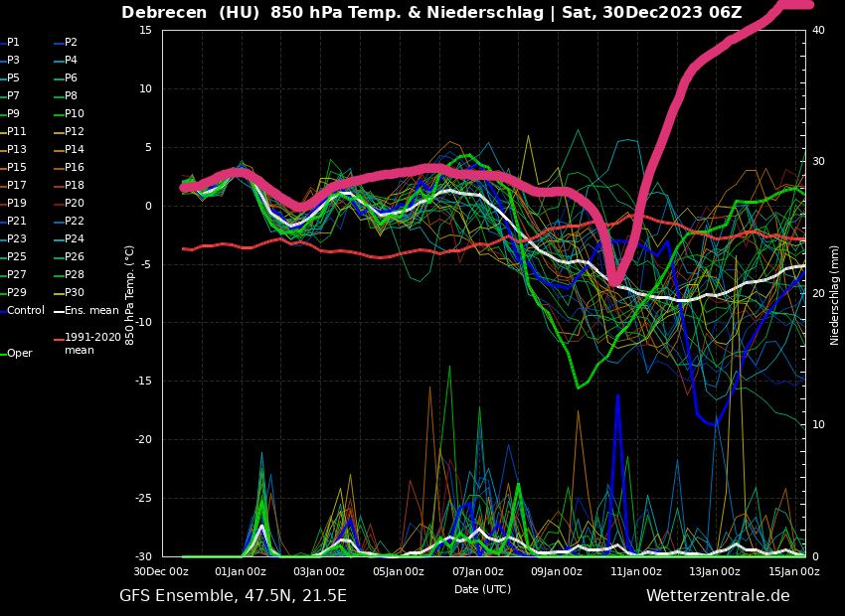Click the GFS Ensemble, 47.5N, 21.5E caption
The height and width of the screenshot is (616, 845).
pos(233,596)
